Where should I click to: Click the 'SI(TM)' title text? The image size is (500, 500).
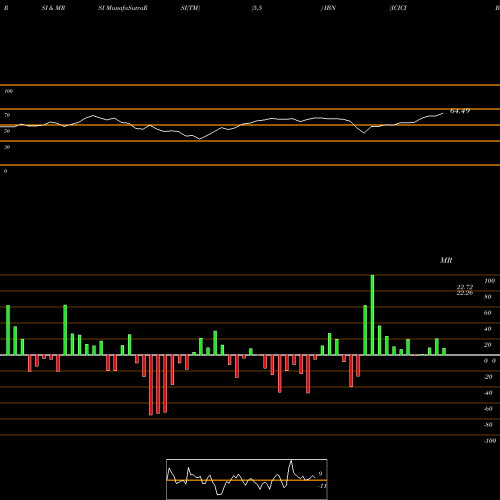click(190, 8)
